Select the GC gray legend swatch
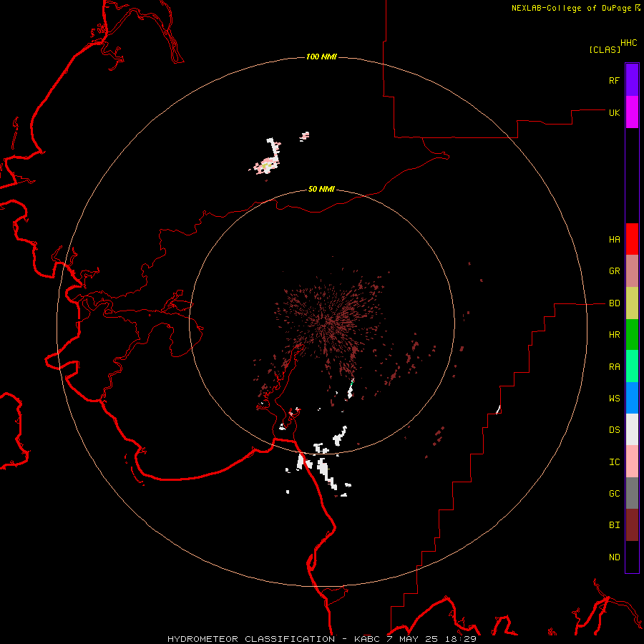This screenshot has width=644, height=644. [632, 493]
